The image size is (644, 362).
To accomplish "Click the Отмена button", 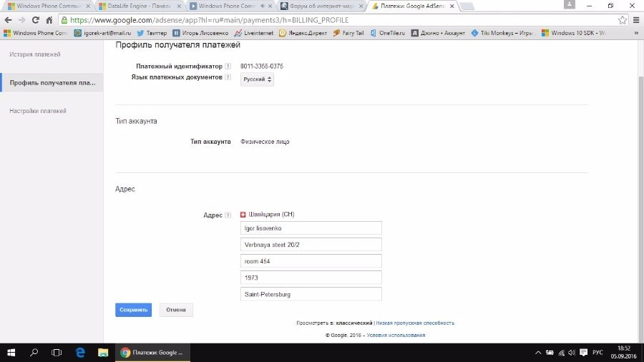I will coord(176,310).
